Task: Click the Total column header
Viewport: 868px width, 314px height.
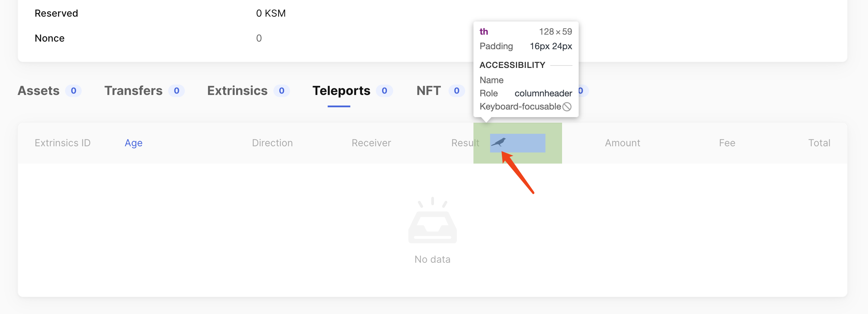Action: point(819,143)
